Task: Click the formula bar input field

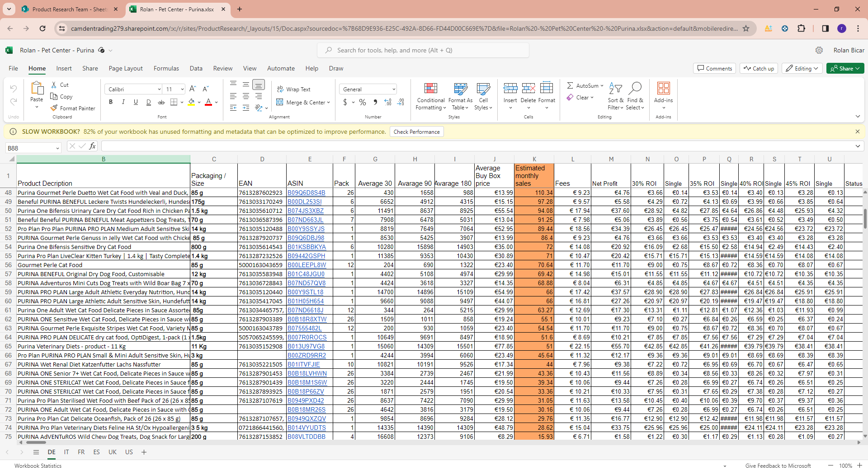Action: pos(477,146)
